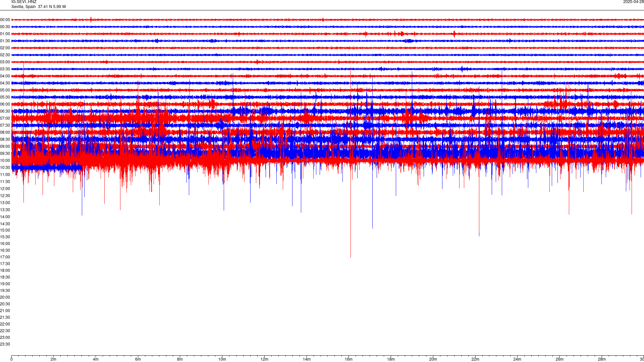Select the 01:00 time row label
This screenshot has width=644, height=362.
coord(5,34)
